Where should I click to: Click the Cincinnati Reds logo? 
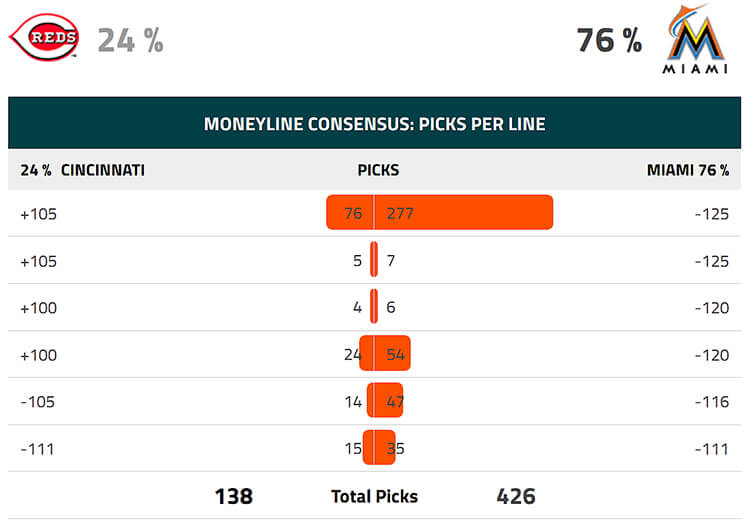tap(44, 37)
